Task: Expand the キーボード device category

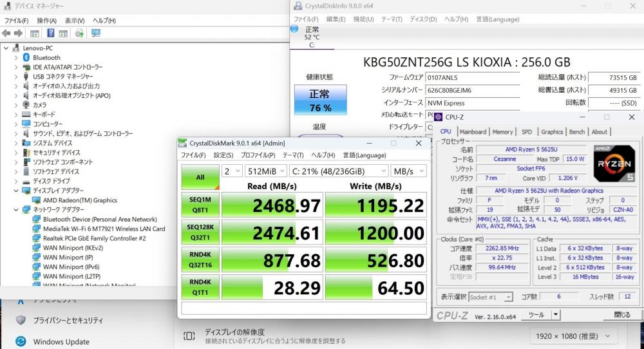Action: click(x=16, y=115)
